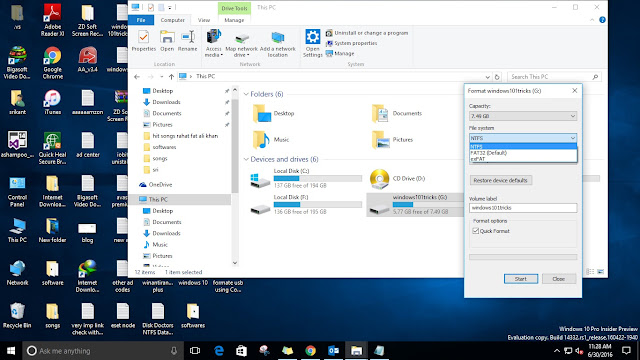Select CD Drive (D:)
The width and height of the screenshot is (640, 360).
click(398, 178)
